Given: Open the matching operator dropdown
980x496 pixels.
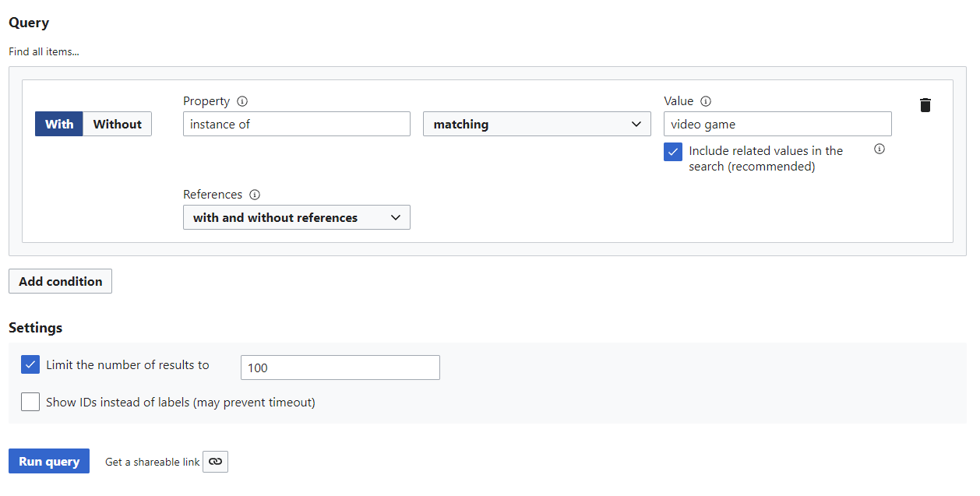Looking at the screenshot, I should click(x=537, y=125).
